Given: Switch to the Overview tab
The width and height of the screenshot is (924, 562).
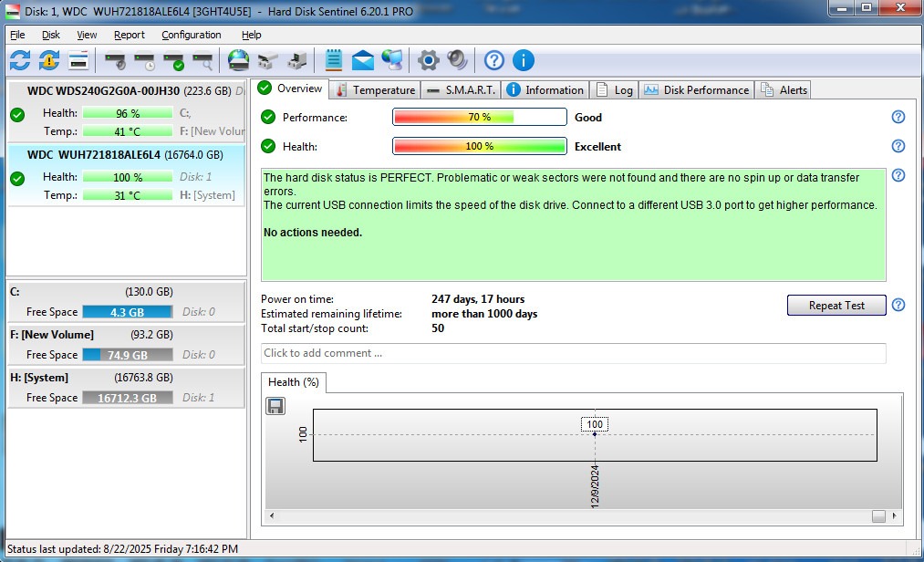Looking at the screenshot, I should [291, 88].
